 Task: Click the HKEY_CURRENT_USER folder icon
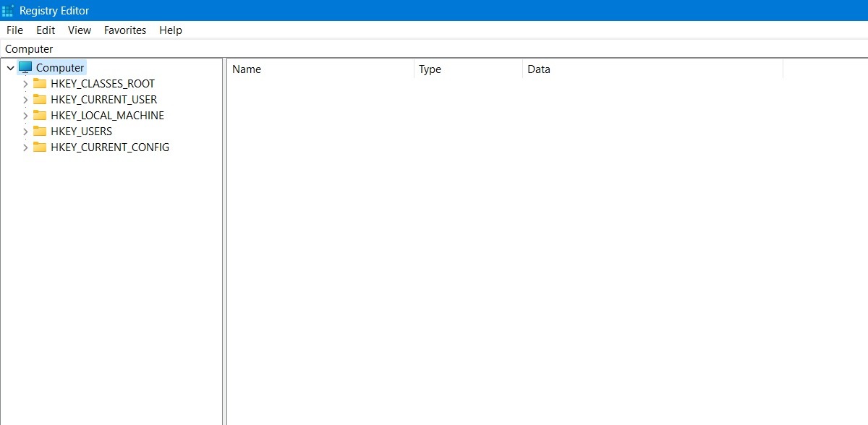pos(40,99)
